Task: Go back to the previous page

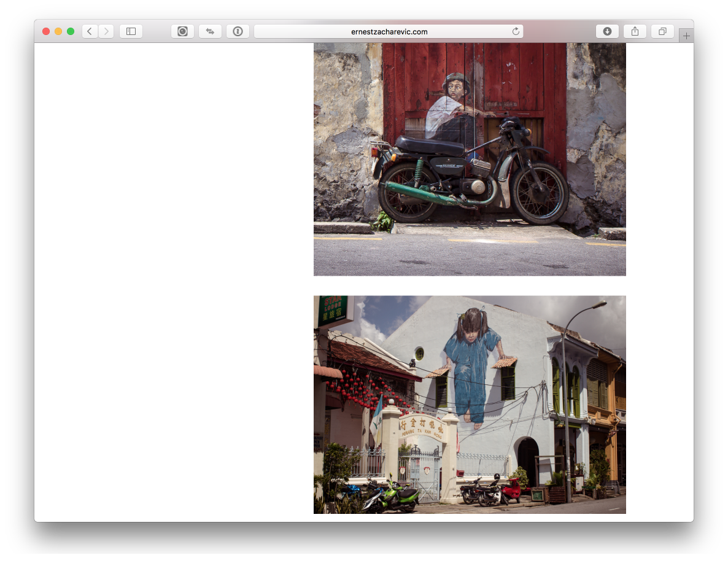Action: [90, 31]
